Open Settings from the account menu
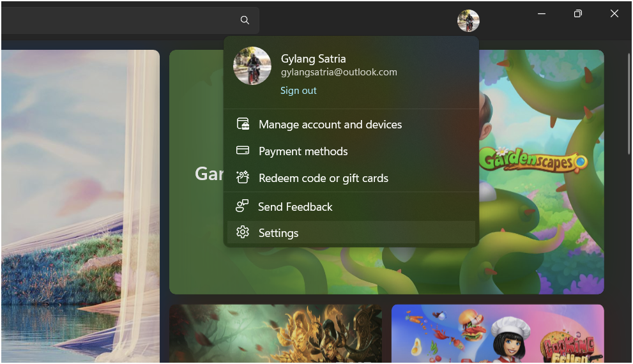Viewport: 633px width, 364px height. pos(351,232)
